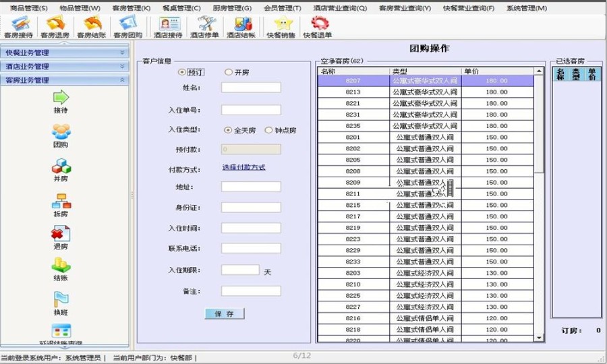The image size is (607, 364).
Task: Open the 系统管理(M) menu
Action: pyautogui.click(x=527, y=8)
